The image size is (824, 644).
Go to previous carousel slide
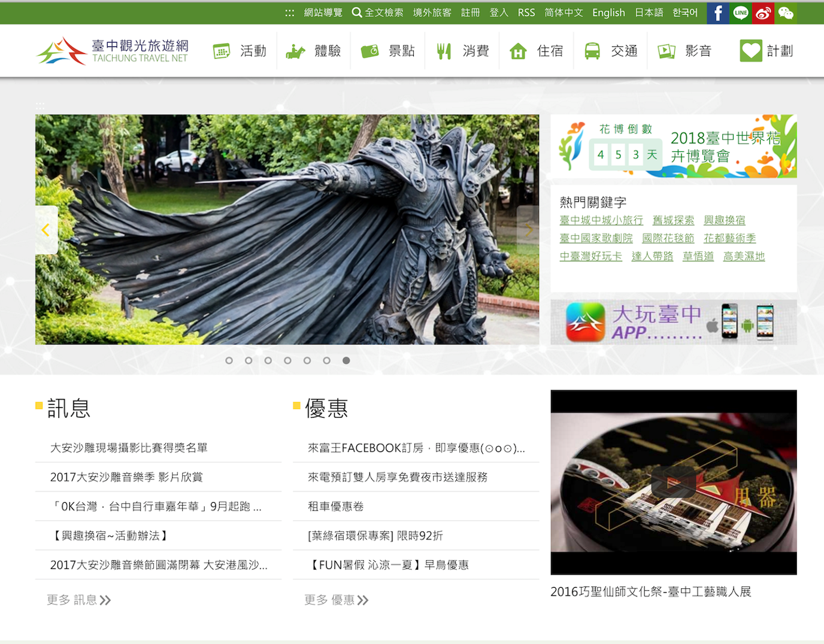tap(46, 230)
